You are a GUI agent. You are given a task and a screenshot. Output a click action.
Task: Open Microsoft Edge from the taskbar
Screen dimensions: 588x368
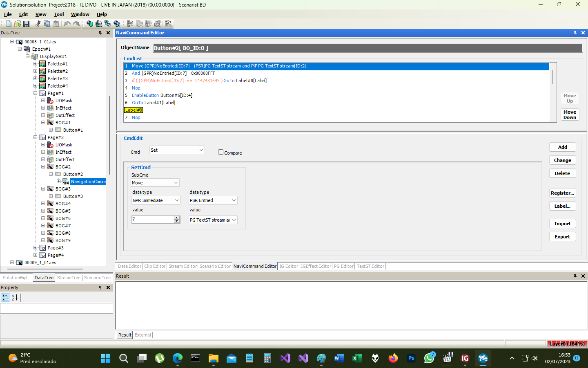(178, 358)
